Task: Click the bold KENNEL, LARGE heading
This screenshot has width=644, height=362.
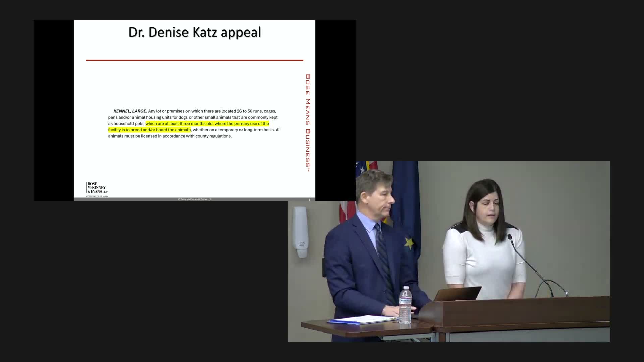Action: pos(130,111)
